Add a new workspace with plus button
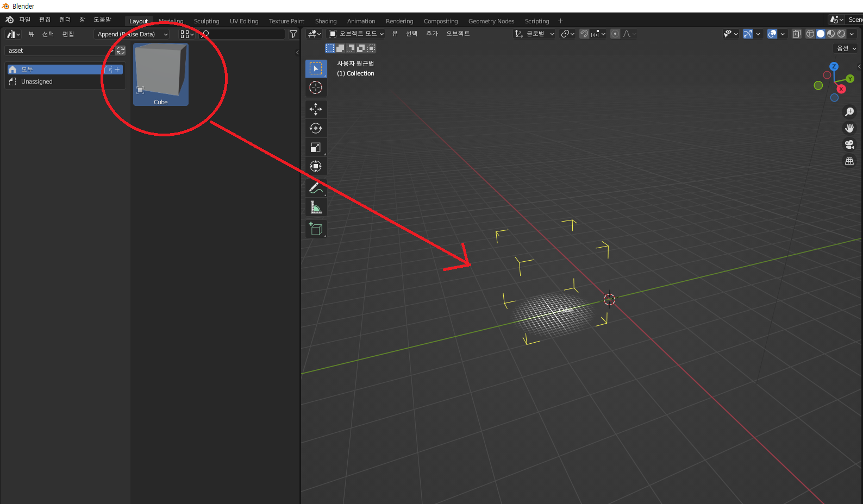The width and height of the screenshot is (863, 504). 560,21
